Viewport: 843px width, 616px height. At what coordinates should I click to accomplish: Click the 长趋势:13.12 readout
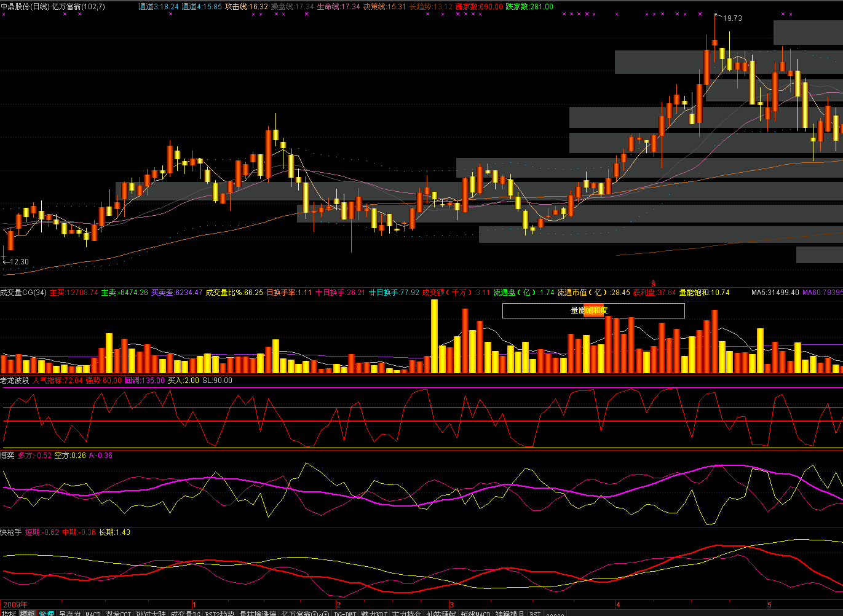431,7
